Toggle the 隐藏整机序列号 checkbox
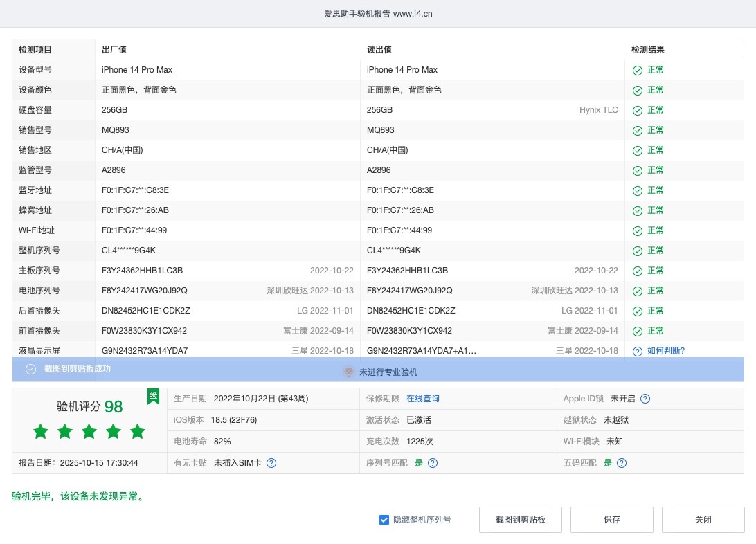The width and height of the screenshot is (756, 544). tap(384, 520)
